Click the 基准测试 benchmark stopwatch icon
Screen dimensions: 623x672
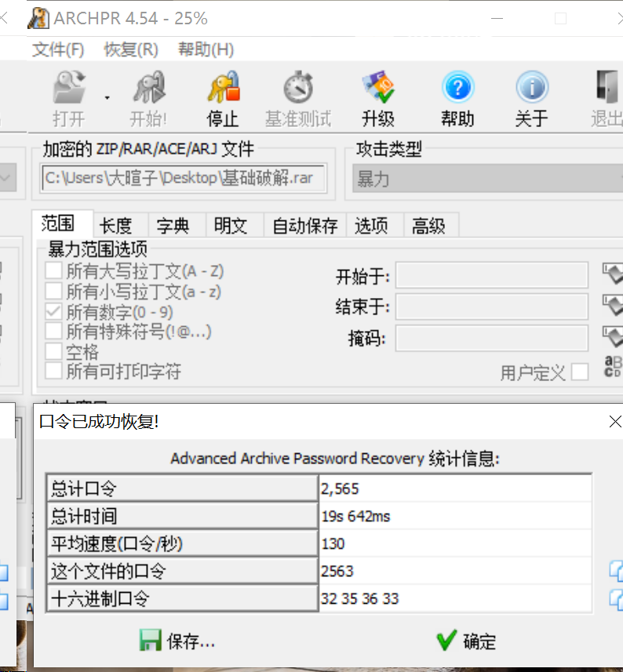(x=298, y=87)
